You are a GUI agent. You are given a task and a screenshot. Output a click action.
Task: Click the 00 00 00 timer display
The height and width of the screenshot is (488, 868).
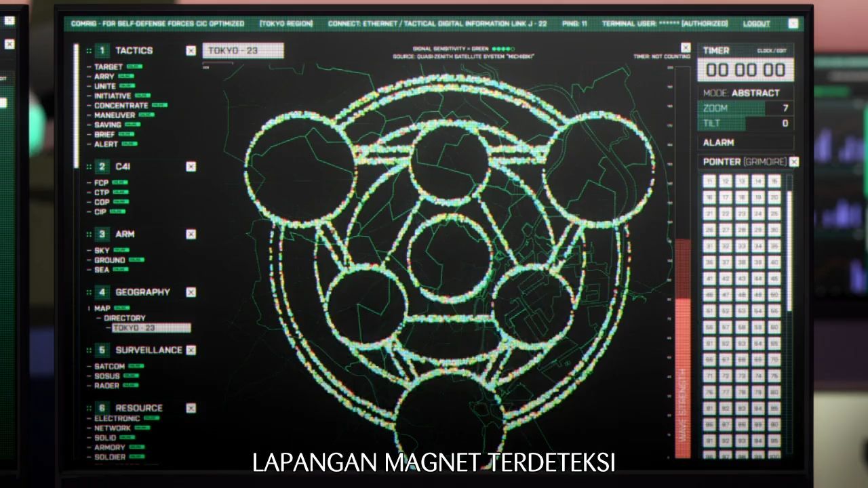pyautogui.click(x=745, y=70)
